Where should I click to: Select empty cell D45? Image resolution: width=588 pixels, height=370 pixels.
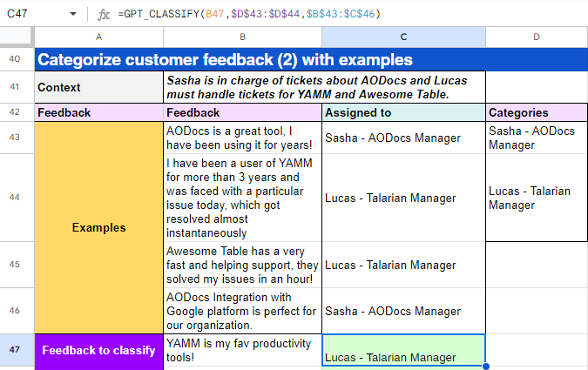(x=537, y=265)
